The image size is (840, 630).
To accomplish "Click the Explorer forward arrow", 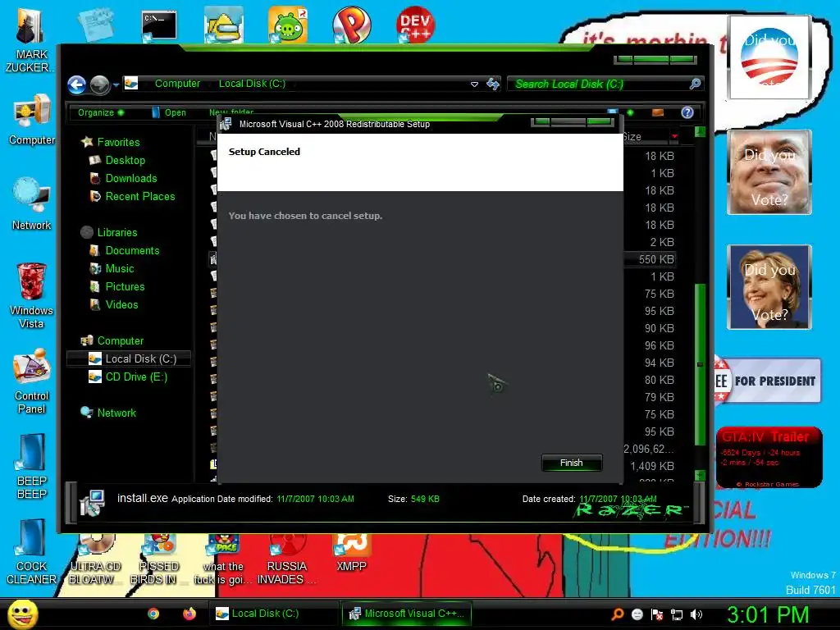I will 99,84.
